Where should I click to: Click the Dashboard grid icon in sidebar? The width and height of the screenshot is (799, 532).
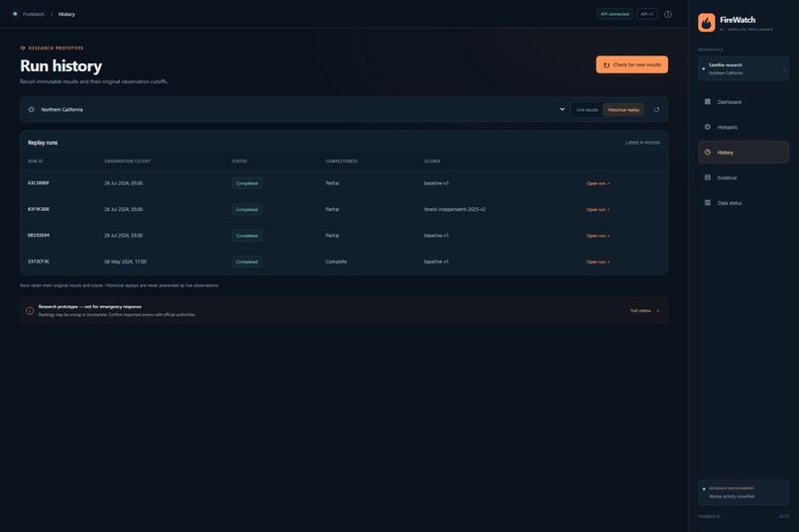point(707,102)
